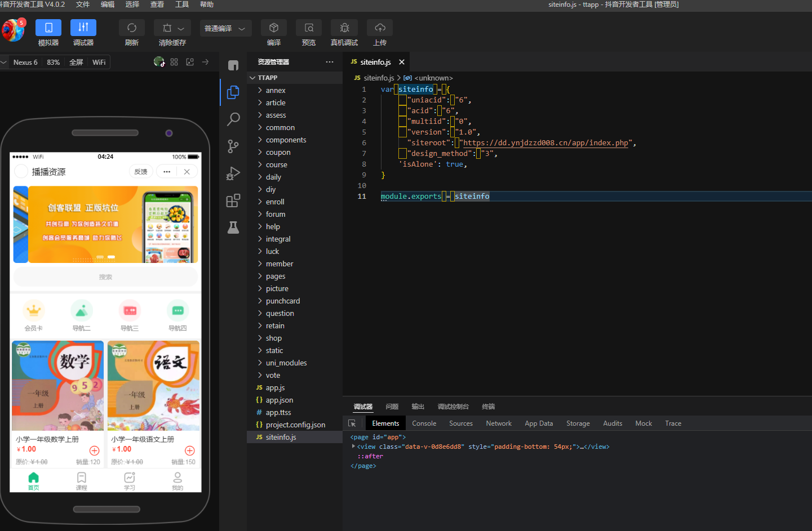Open the WiFi network selector
This screenshot has width=812, height=531.
tap(99, 62)
